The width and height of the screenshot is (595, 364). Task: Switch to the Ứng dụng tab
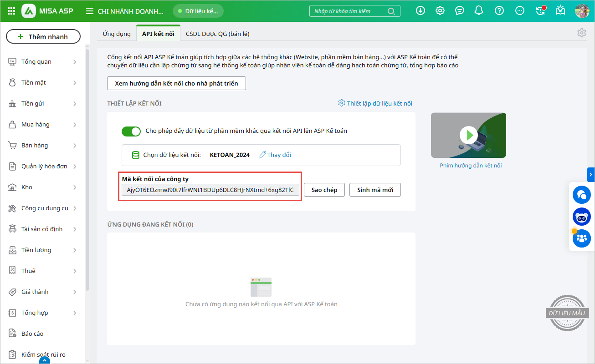[116, 34]
